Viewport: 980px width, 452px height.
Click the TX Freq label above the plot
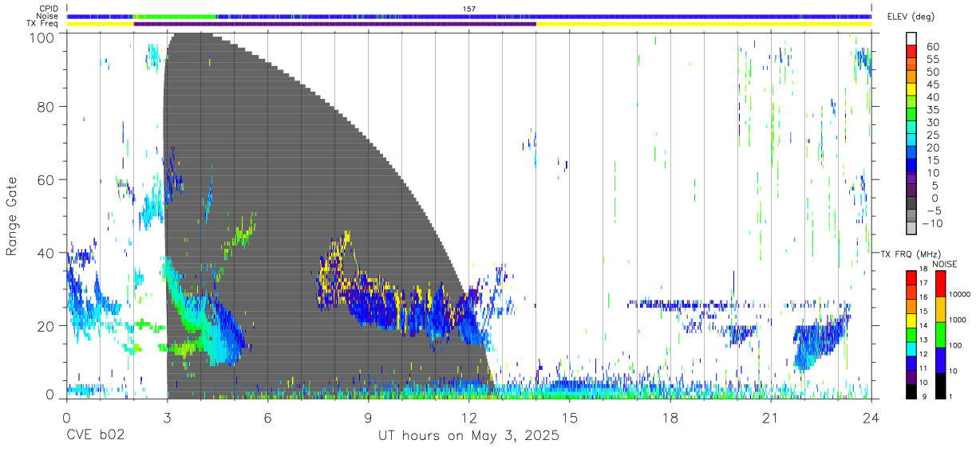(x=43, y=24)
